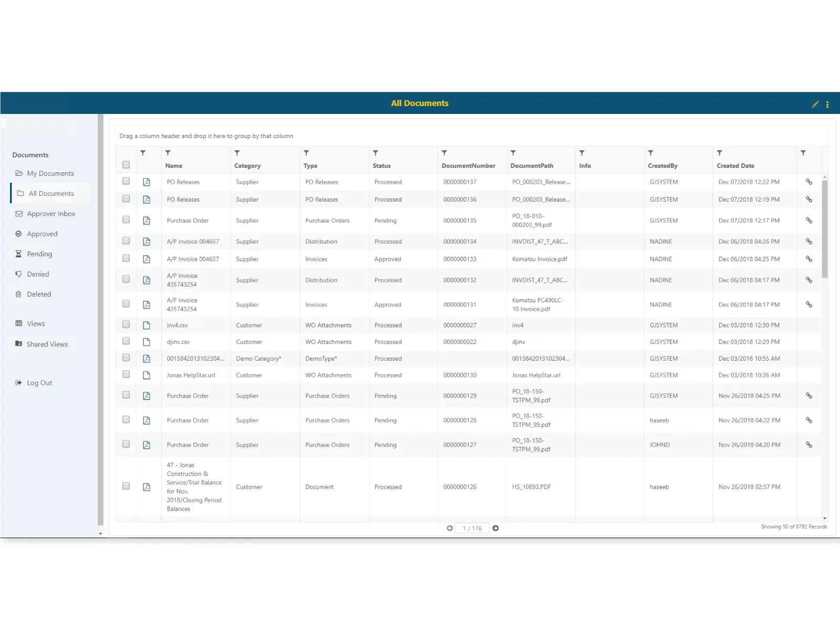Open the Created Date column filter
Screen dimensions: 840x630
pos(719,152)
